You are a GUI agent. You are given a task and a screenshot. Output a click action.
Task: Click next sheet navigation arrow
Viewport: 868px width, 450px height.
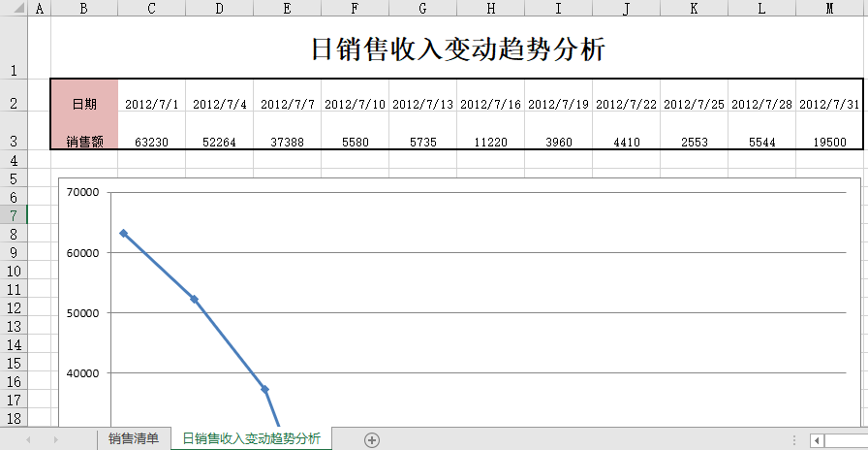click(x=55, y=439)
